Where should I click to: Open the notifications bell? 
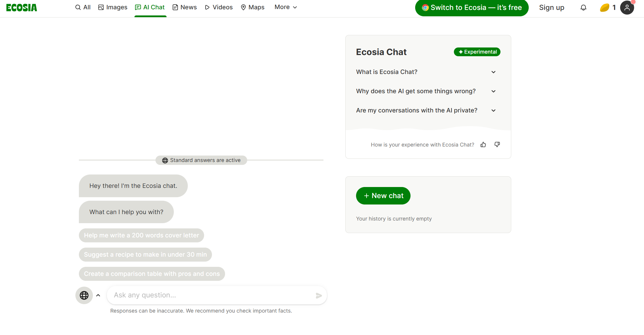tap(583, 8)
